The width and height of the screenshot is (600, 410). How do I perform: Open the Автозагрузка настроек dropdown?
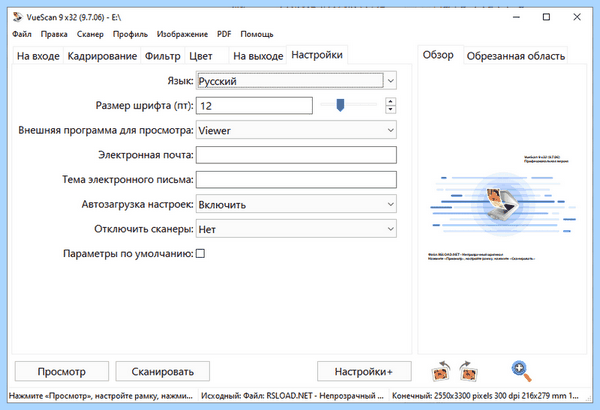pos(296,204)
